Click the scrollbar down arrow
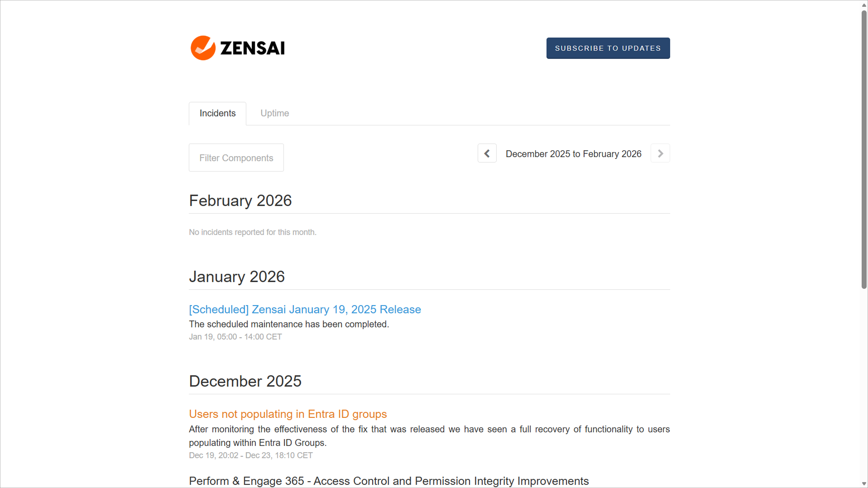 (864, 483)
